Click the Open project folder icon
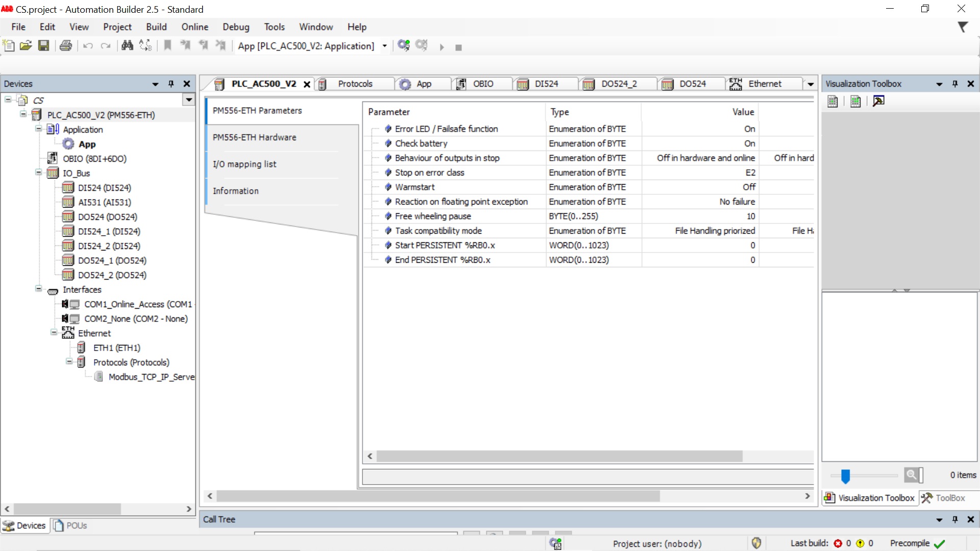Screen dimensions: 980x551 [x=26, y=46]
